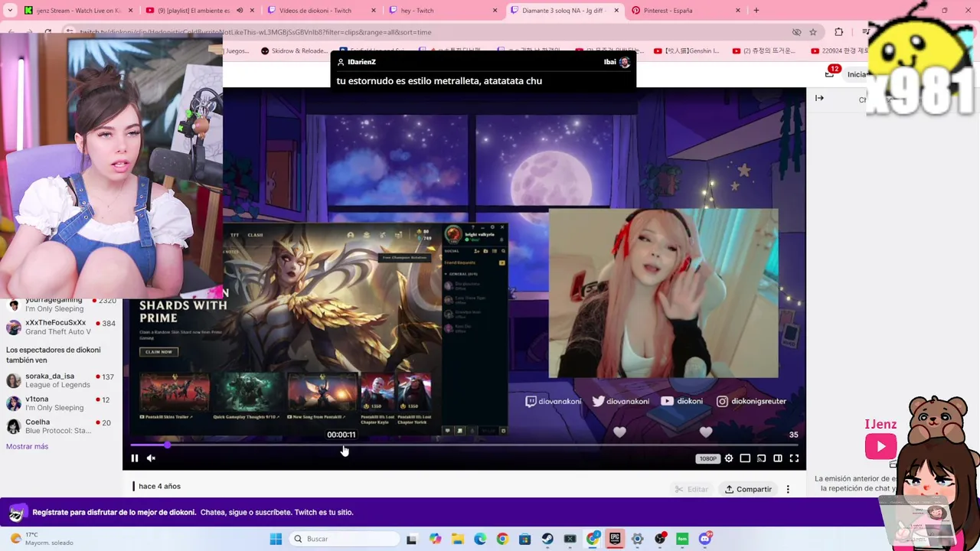This screenshot has height=551, width=980.
Task: Open the Windows Start menu
Action: [276, 539]
